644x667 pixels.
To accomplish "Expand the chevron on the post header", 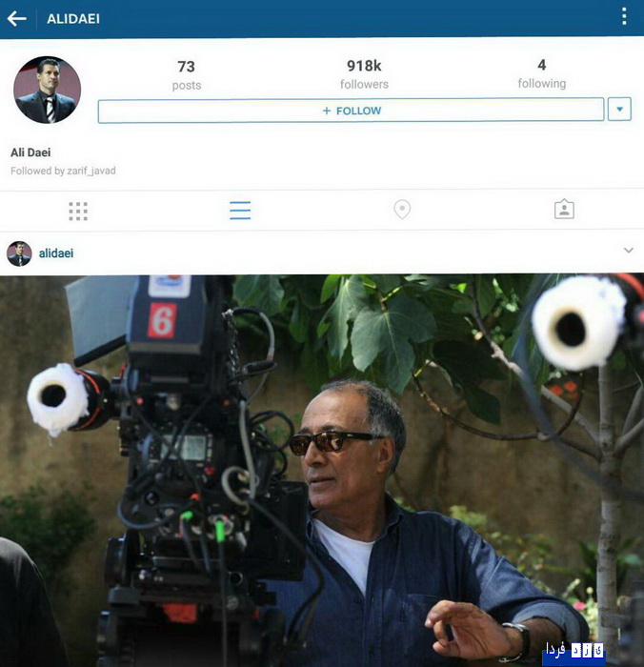I will click(x=628, y=251).
